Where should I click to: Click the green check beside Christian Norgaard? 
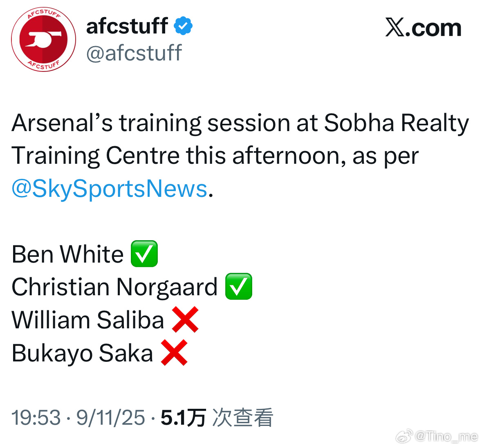coord(238,287)
